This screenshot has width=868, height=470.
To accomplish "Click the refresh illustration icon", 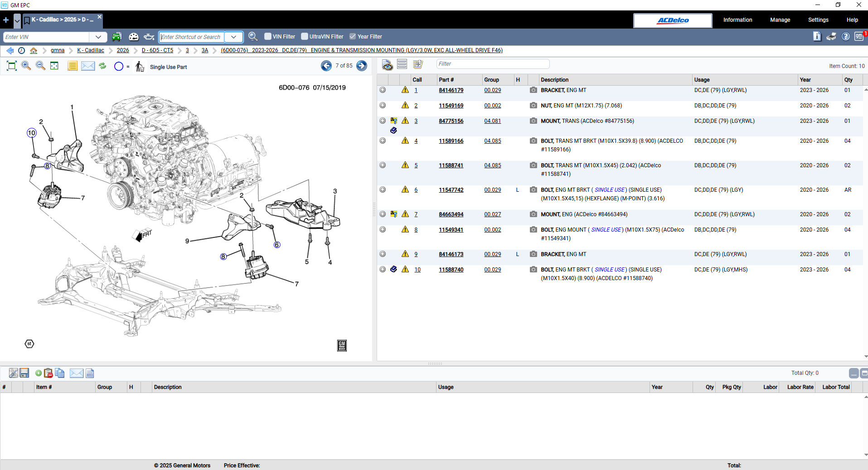I will tap(102, 66).
